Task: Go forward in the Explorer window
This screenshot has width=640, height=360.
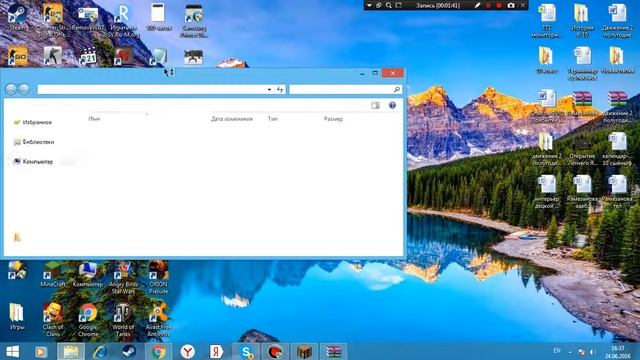Action: pyautogui.click(x=24, y=89)
